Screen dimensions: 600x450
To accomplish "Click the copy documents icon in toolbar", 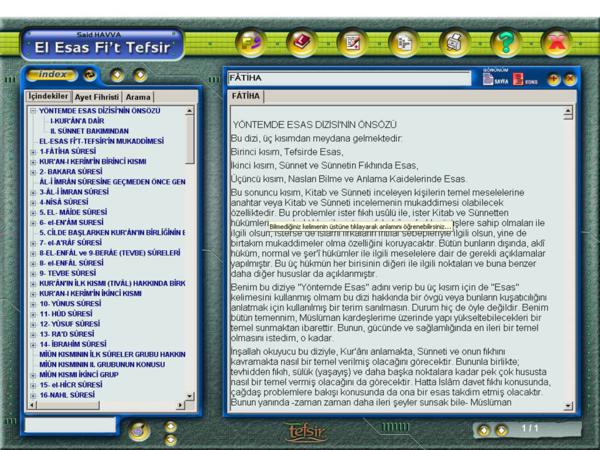I will 403,43.
